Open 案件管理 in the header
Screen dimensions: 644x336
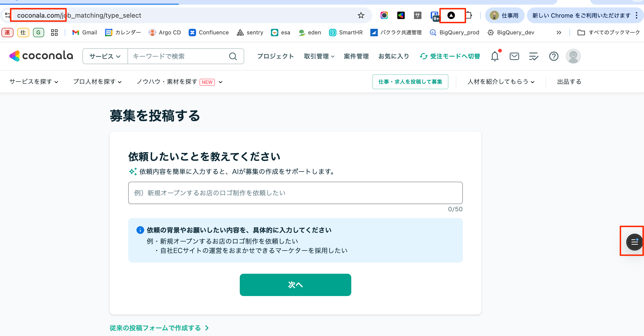coord(356,56)
